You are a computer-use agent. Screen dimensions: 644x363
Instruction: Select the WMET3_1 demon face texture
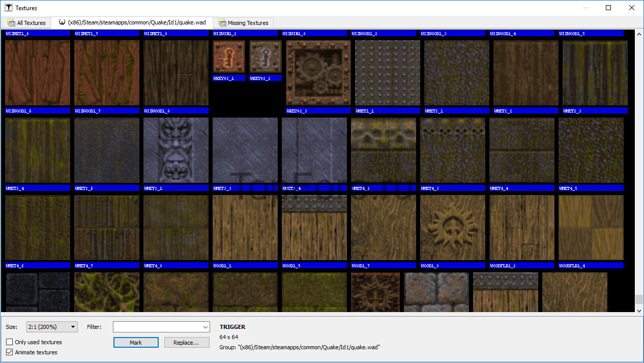pos(176,150)
